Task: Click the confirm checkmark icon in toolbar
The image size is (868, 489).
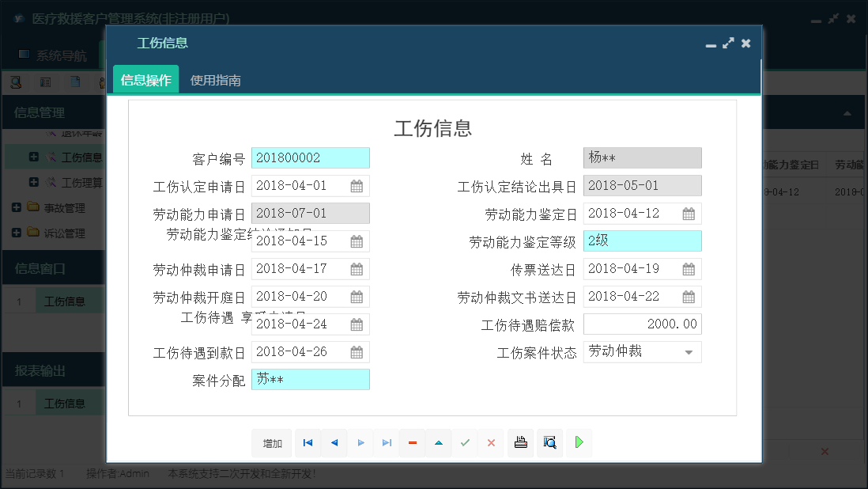Action: pos(465,443)
